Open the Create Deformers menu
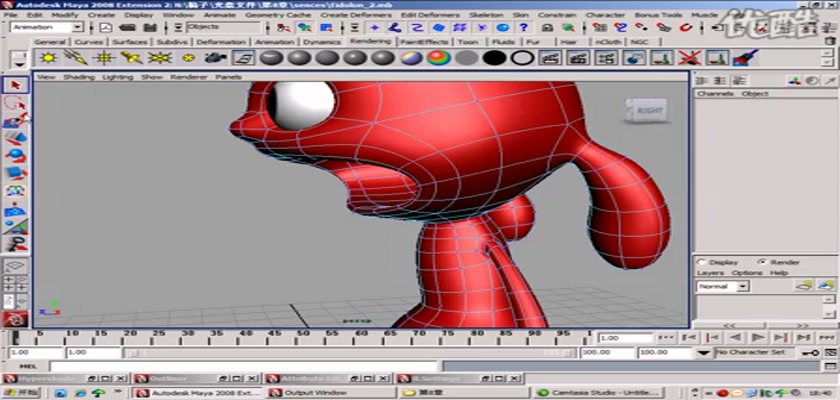 (357, 15)
